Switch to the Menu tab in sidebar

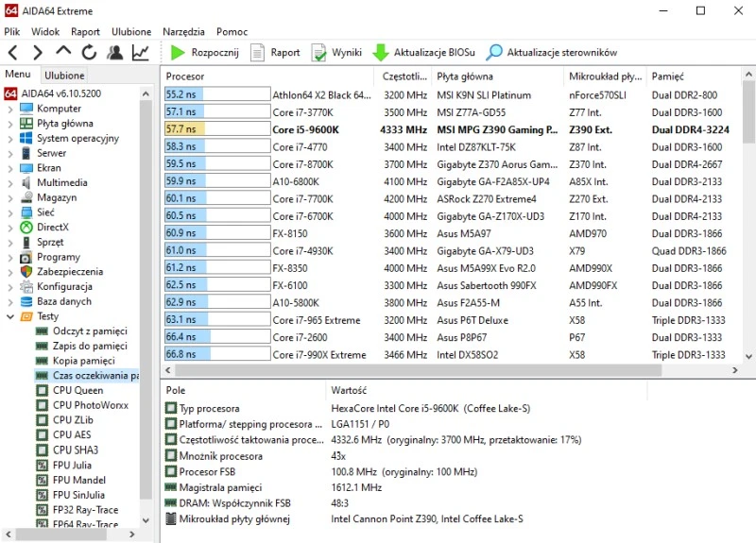tap(18, 75)
